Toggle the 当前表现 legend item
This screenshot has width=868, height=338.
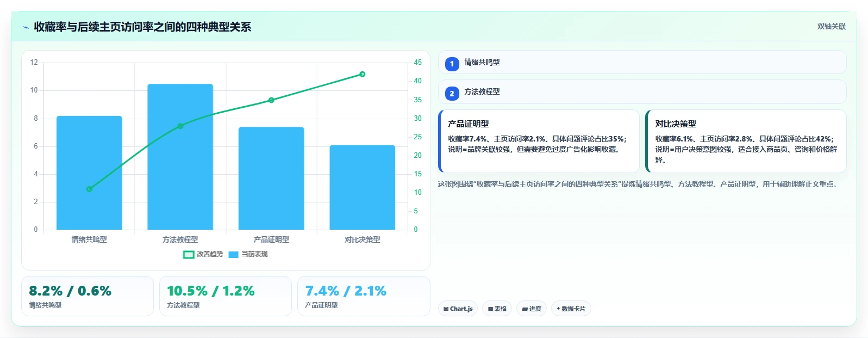(x=248, y=254)
